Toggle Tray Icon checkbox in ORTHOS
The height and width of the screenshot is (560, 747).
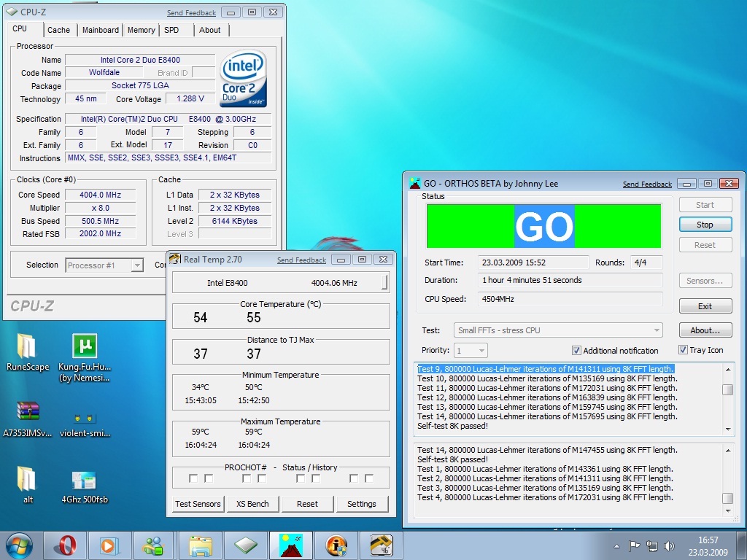(683, 350)
